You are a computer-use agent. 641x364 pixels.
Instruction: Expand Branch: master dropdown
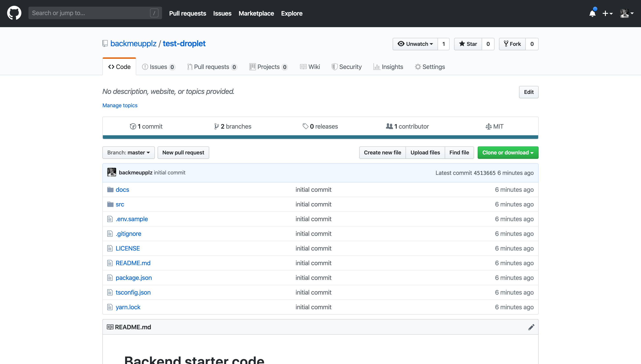pos(128,152)
